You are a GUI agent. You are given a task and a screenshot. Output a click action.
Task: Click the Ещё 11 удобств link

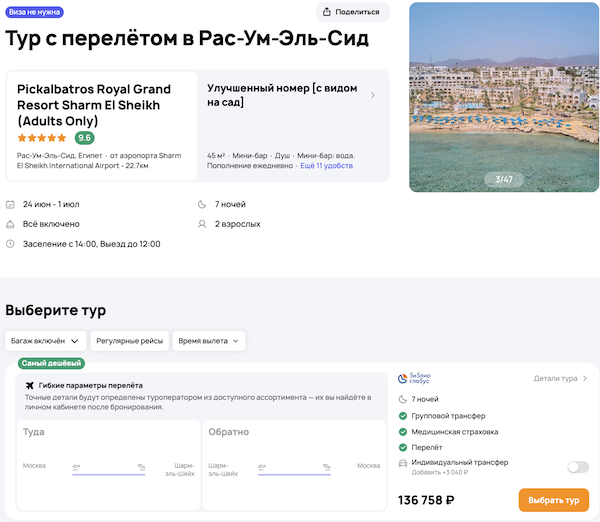click(327, 167)
